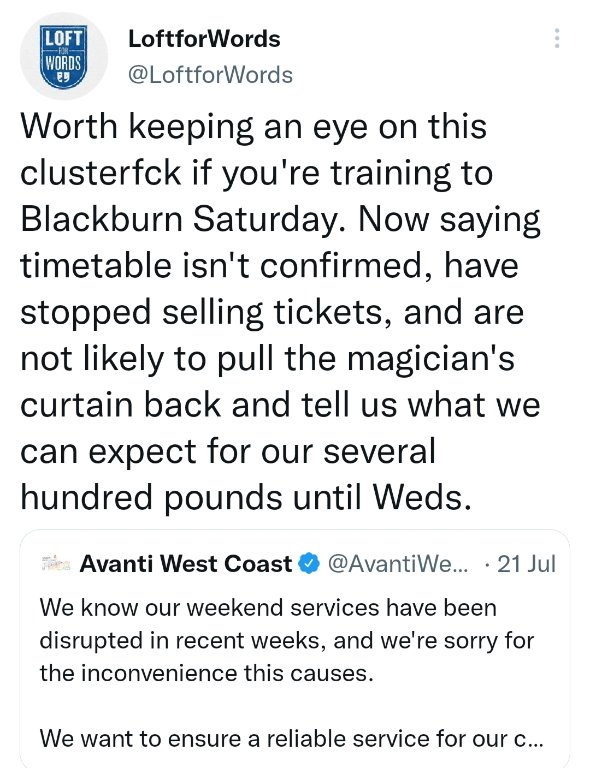590x768 pixels.
Task: Tap the main tweet text about Blackburn
Action: 280,312
